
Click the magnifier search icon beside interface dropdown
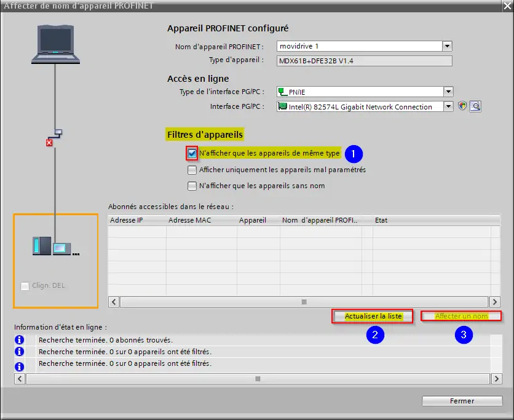(475, 106)
